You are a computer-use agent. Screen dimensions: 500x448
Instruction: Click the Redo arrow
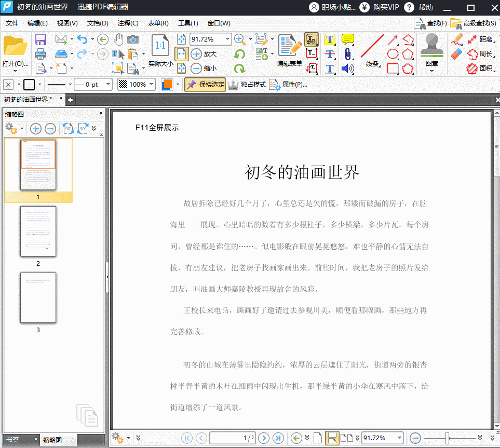point(82,54)
